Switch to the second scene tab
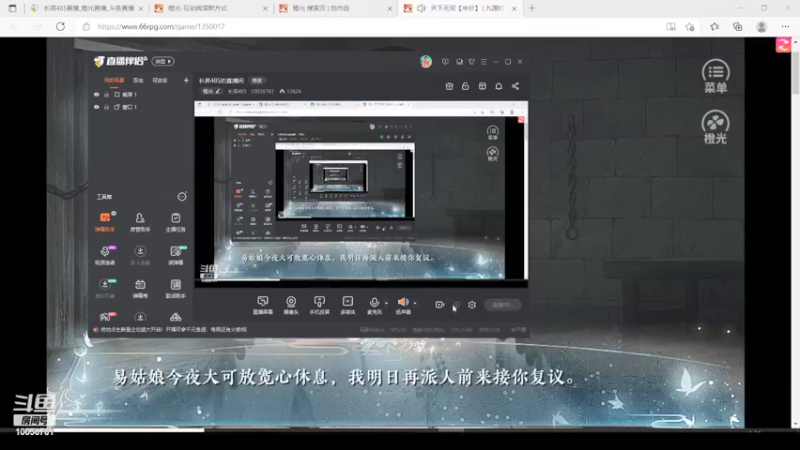Viewport: 800px width, 450px height. [x=138, y=80]
